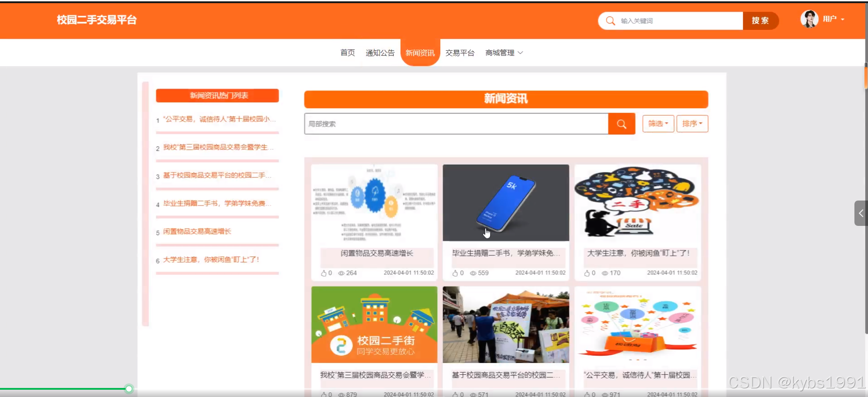Click the views eye icon showing 170

point(605,273)
